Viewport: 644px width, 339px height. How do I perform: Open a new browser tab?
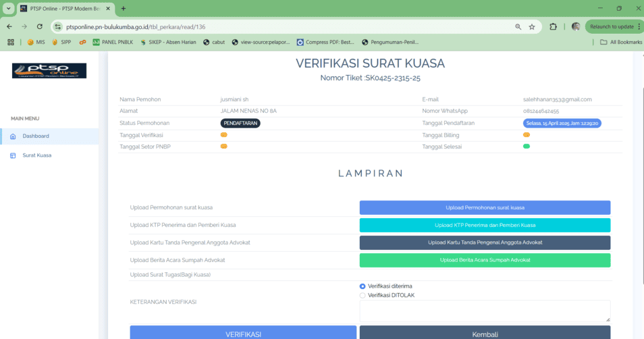point(124,9)
